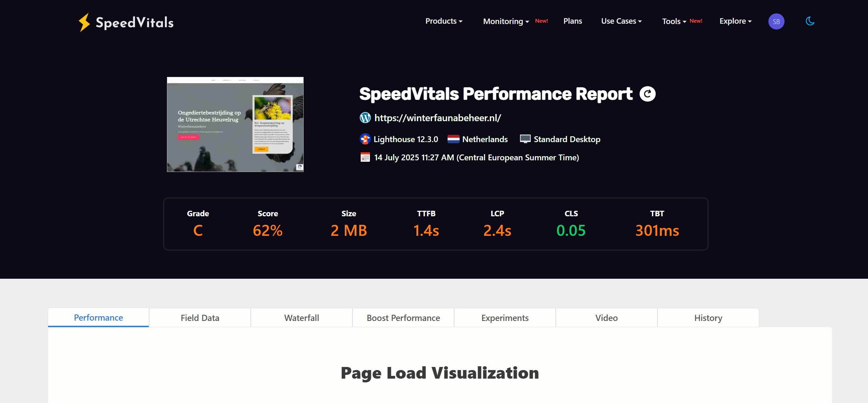Go to the Plans page
This screenshot has width=868, height=403.
click(x=573, y=21)
